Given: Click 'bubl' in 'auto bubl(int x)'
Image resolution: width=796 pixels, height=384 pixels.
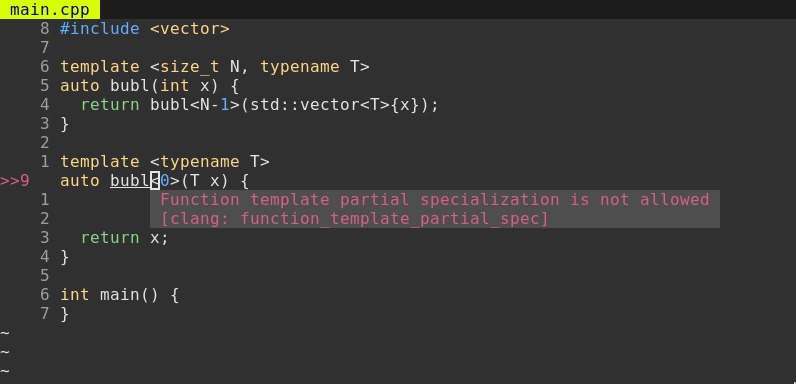Looking at the screenshot, I should coord(129,85).
